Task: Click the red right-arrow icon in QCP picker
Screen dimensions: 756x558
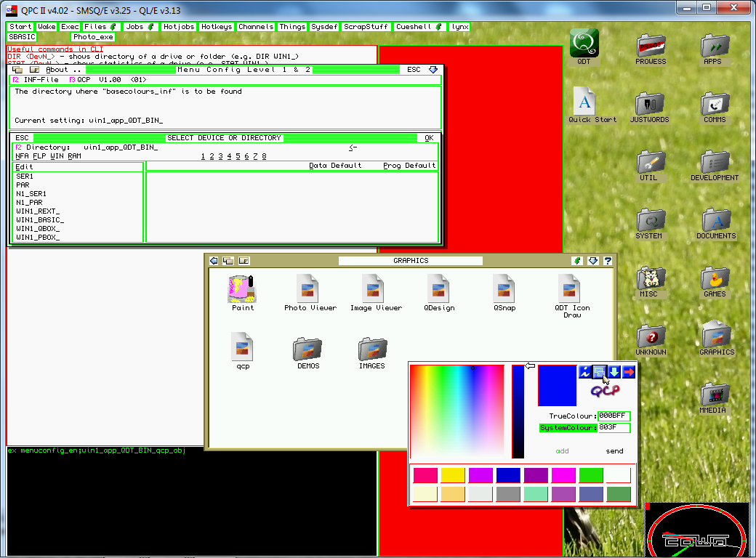Action: pos(629,371)
